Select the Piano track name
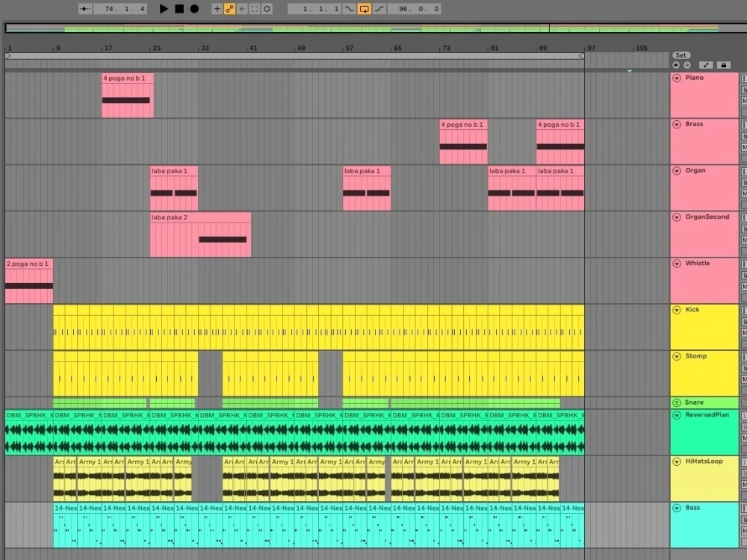The width and height of the screenshot is (747, 560). pyautogui.click(x=694, y=78)
